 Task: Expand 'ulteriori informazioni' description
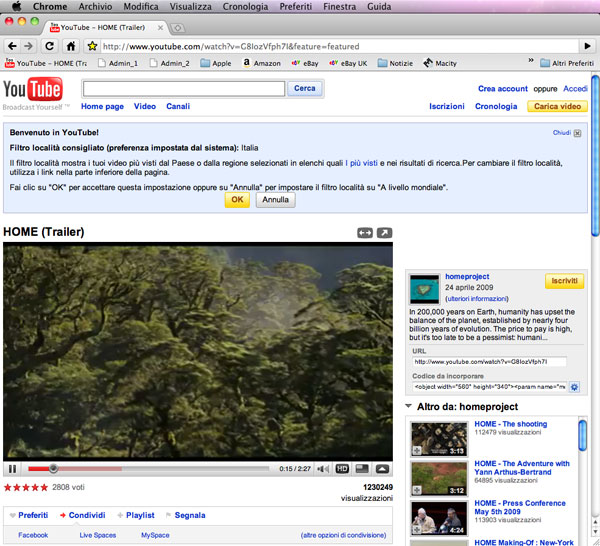coord(477,299)
